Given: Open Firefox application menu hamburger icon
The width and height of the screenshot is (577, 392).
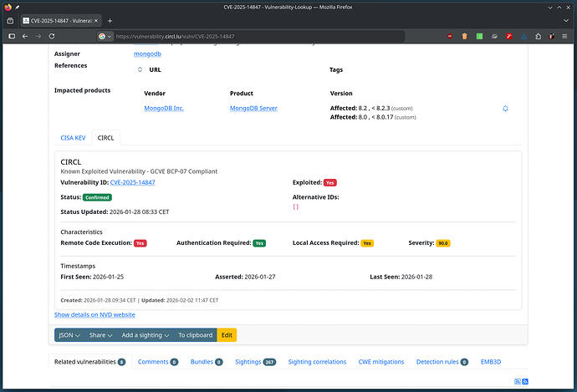Looking at the screenshot, I should click(566, 36).
